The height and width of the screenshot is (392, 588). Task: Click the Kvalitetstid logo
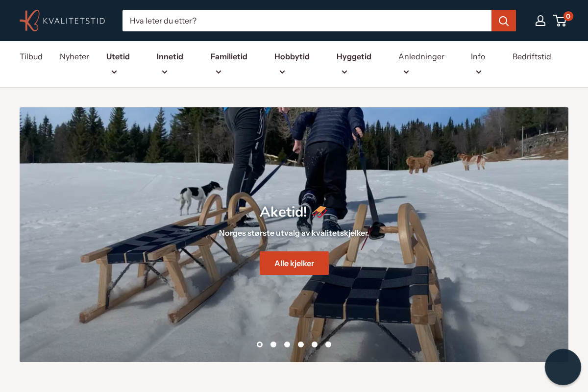[62, 21]
